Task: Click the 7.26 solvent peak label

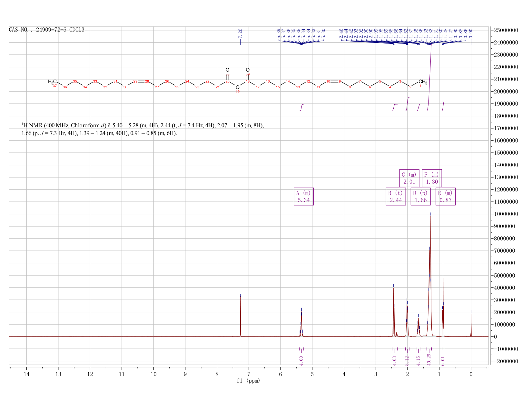Action: click(240, 33)
